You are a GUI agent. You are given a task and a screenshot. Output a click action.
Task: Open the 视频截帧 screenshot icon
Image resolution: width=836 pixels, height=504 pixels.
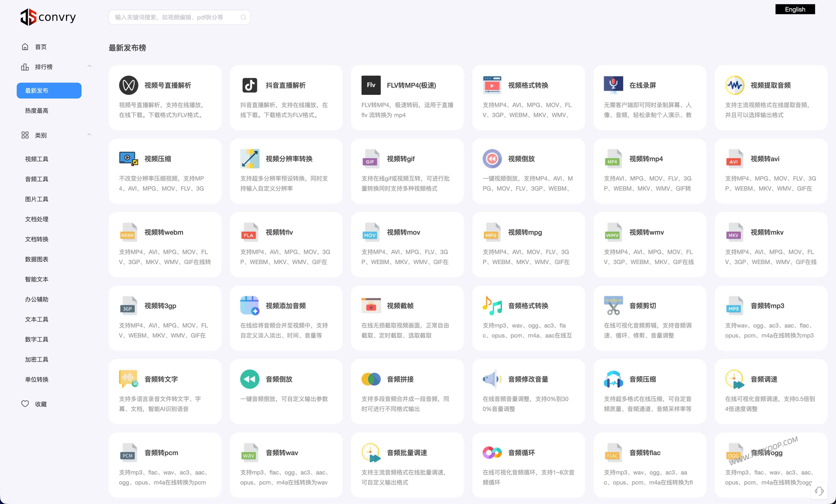pyautogui.click(x=371, y=305)
